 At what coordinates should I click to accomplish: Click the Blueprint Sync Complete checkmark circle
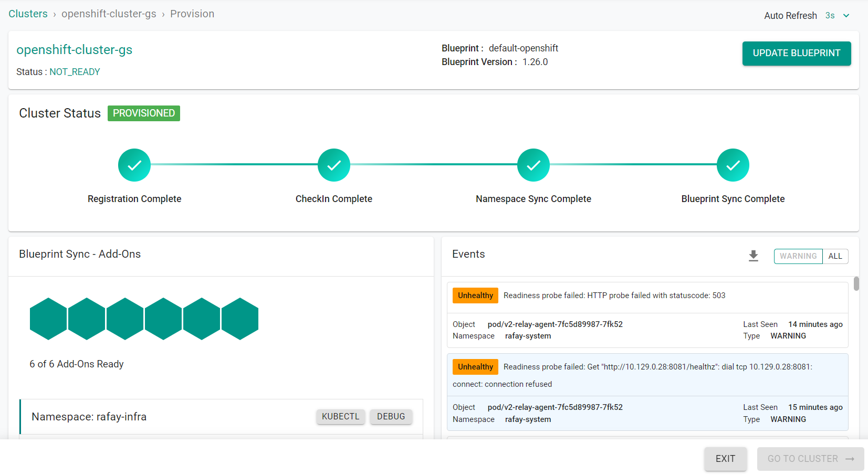[x=733, y=165]
